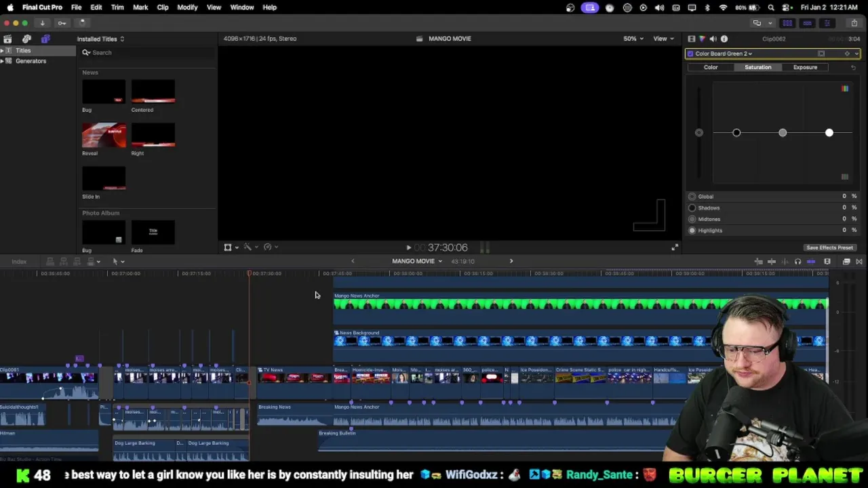Open the Installed Titles dropdown
This screenshot has width=868, height=488.
pyautogui.click(x=100, y=39)
